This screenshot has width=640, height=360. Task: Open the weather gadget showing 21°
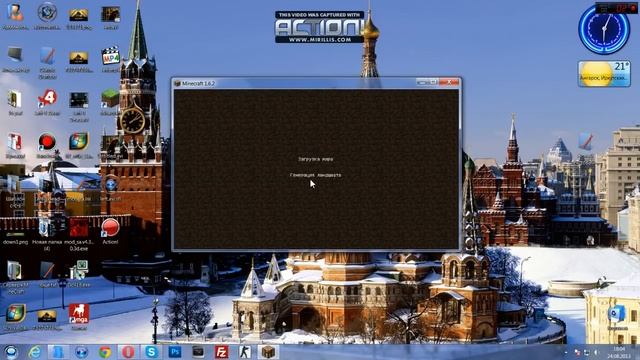[x=604, y=74]
